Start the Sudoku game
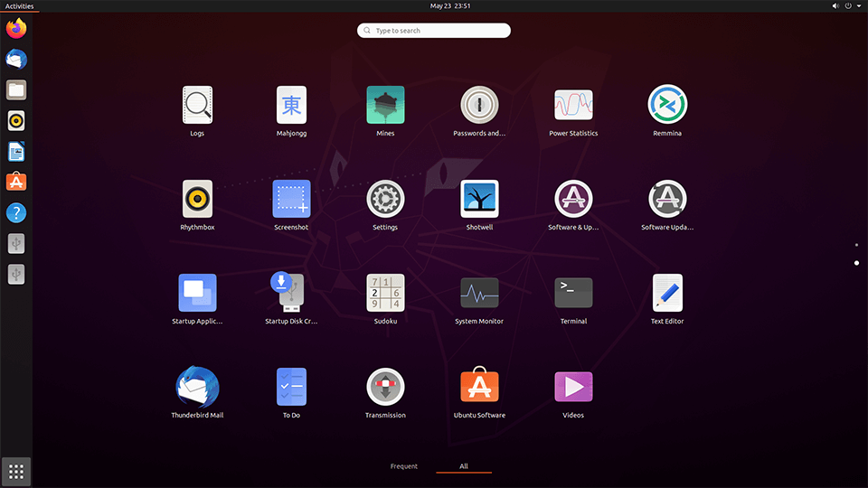868x488 pixels. [x=385, y=293]
